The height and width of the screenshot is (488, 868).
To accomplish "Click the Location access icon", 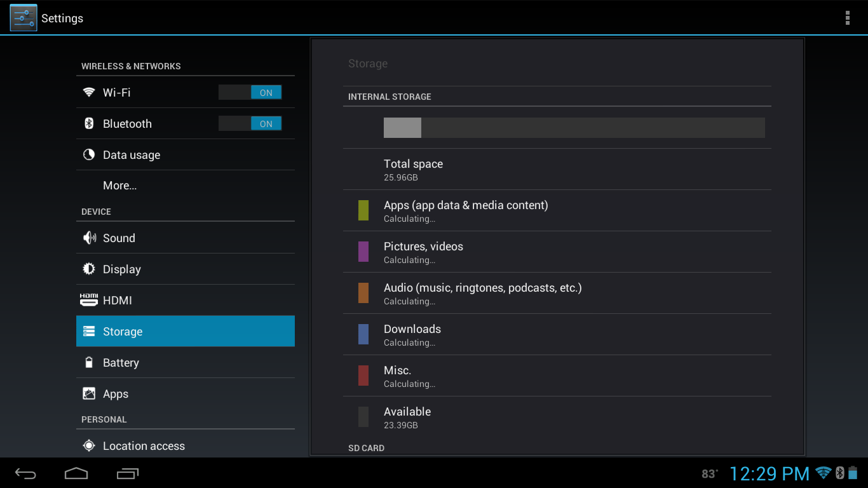I will 90,445.
